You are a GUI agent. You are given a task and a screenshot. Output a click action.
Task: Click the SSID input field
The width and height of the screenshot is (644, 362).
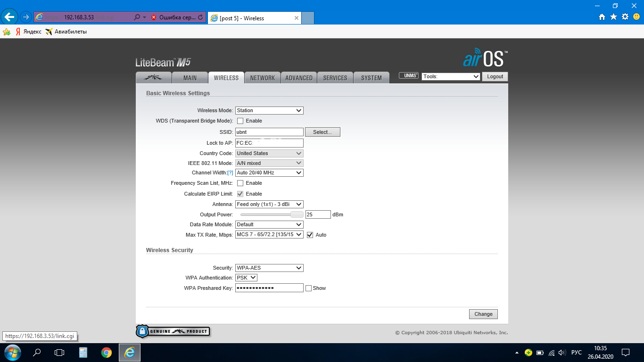tap(269, 132)
